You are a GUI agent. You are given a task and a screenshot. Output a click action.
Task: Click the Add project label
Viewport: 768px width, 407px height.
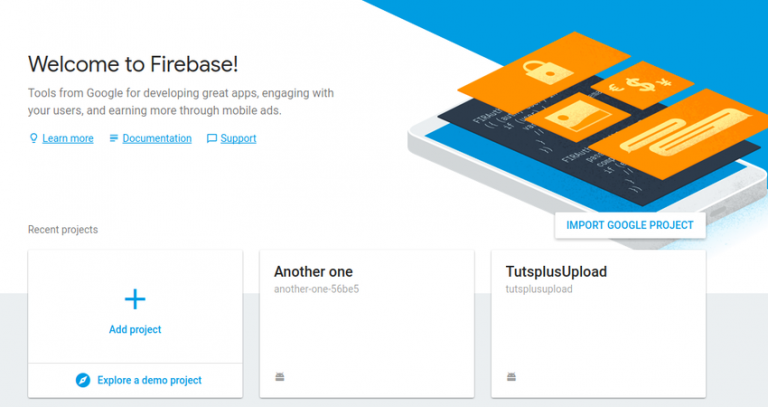point(135,329)
